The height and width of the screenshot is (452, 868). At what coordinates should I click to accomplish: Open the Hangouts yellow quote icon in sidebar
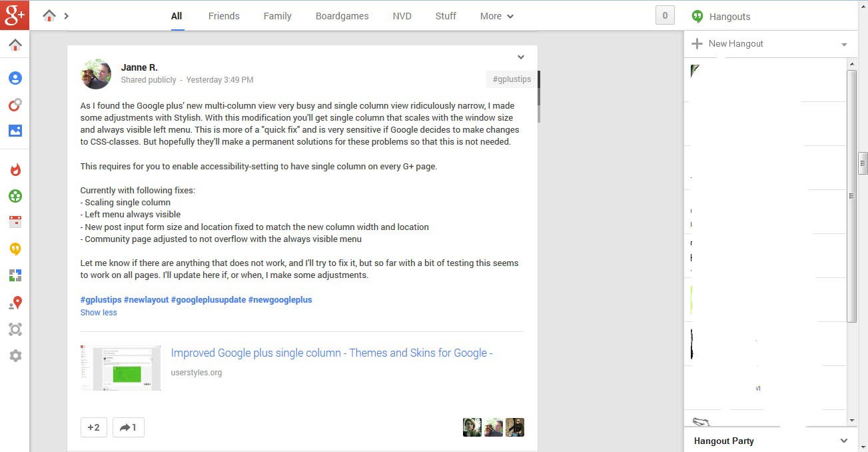pyautogui.click(x=15, y=249)
